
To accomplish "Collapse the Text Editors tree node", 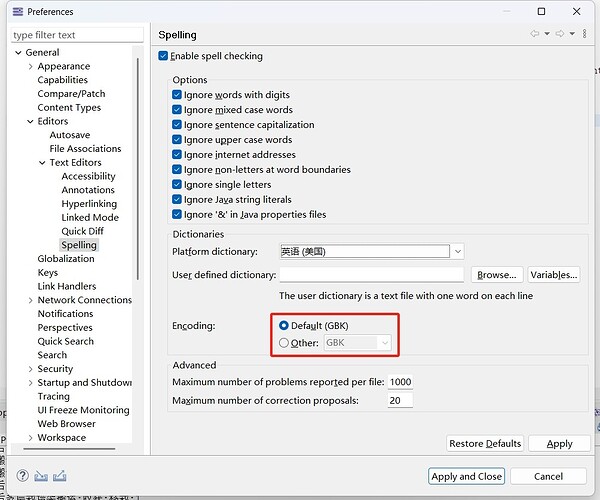I will tap(42, 163).
